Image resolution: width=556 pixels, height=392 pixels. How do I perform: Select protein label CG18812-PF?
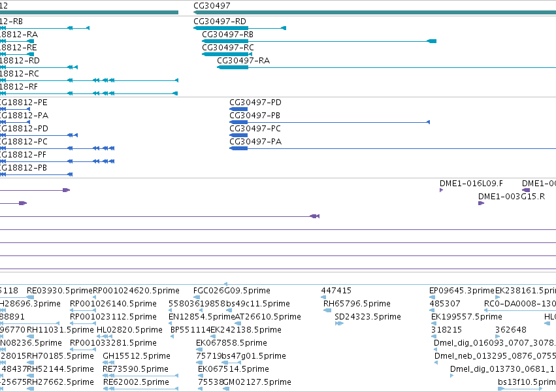(x=23, y=155)
